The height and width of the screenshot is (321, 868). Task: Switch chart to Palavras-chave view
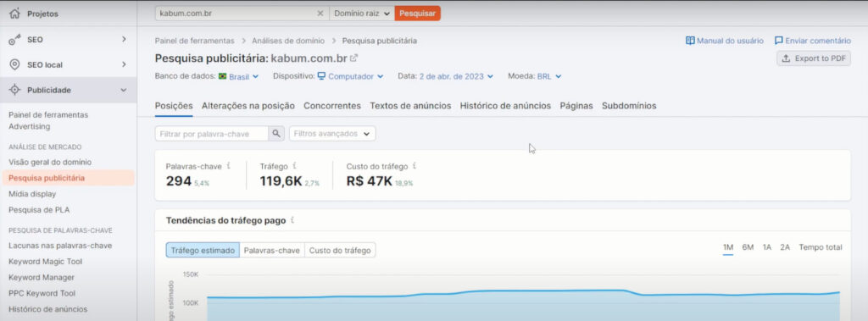pyautogui.click(x=272, y=250)
